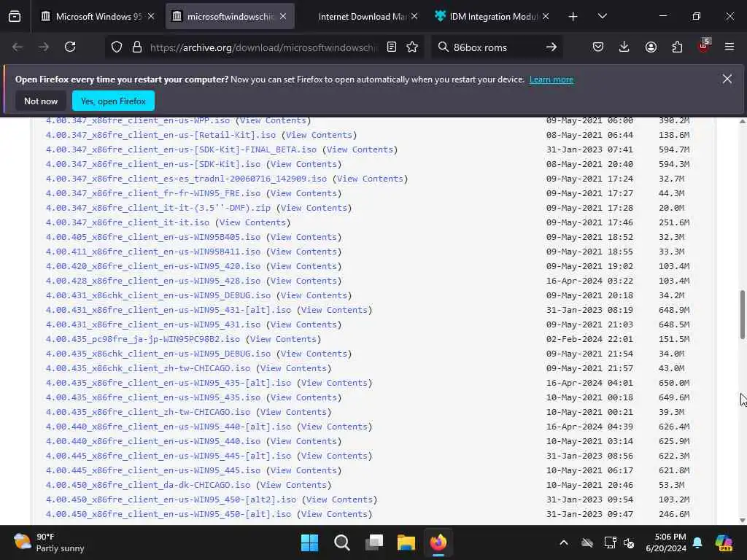Image resolution: width=747 pixels, height=560 pixels.
Task: Download 4.00.420 WIN95_420.iso
Action: (x=153, y=266)
